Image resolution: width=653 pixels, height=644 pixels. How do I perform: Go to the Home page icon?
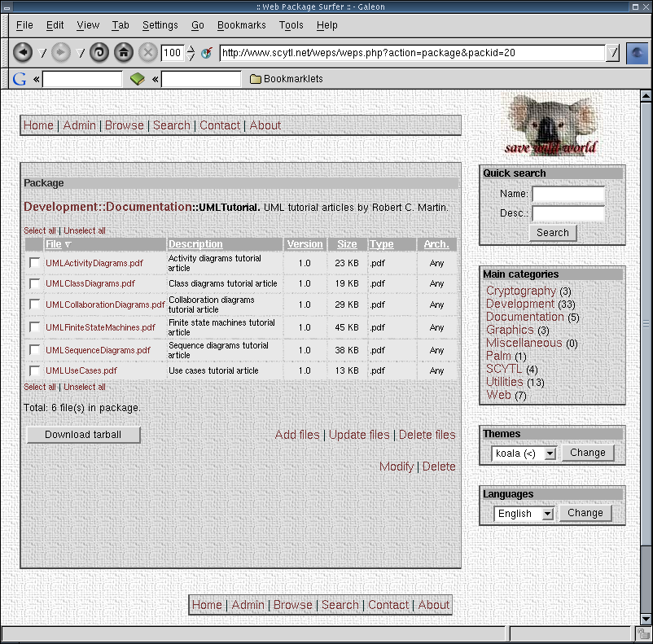[123, 53]
